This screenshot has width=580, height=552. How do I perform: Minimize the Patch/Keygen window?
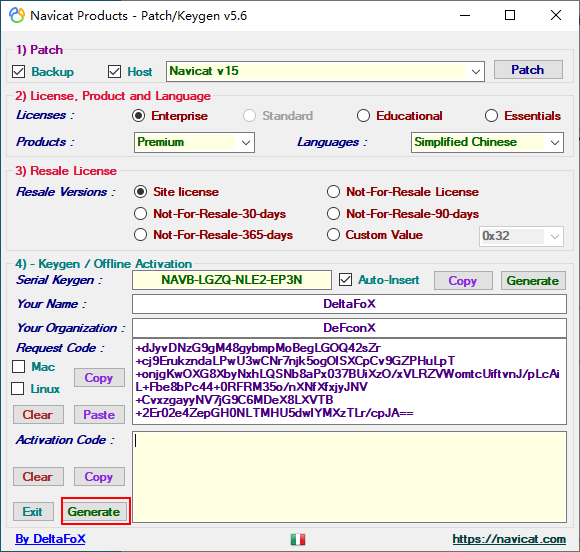coord(465,16)
